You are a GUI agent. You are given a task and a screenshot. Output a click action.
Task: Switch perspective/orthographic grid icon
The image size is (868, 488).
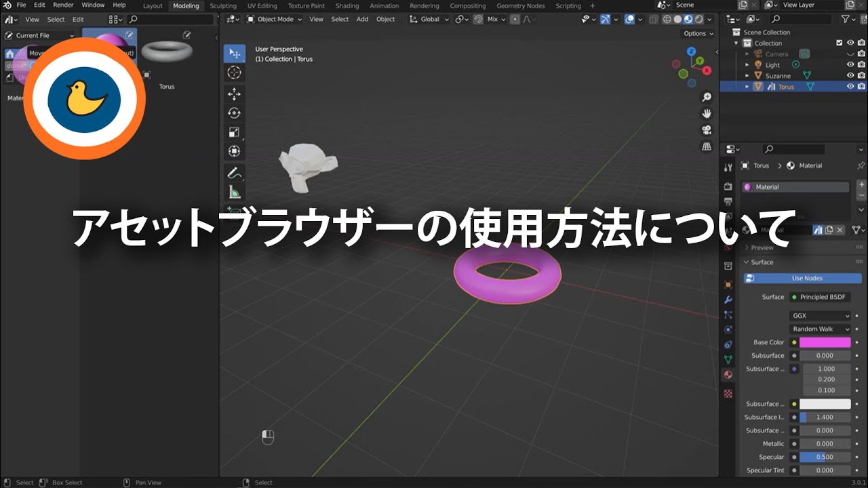point(707,146)
